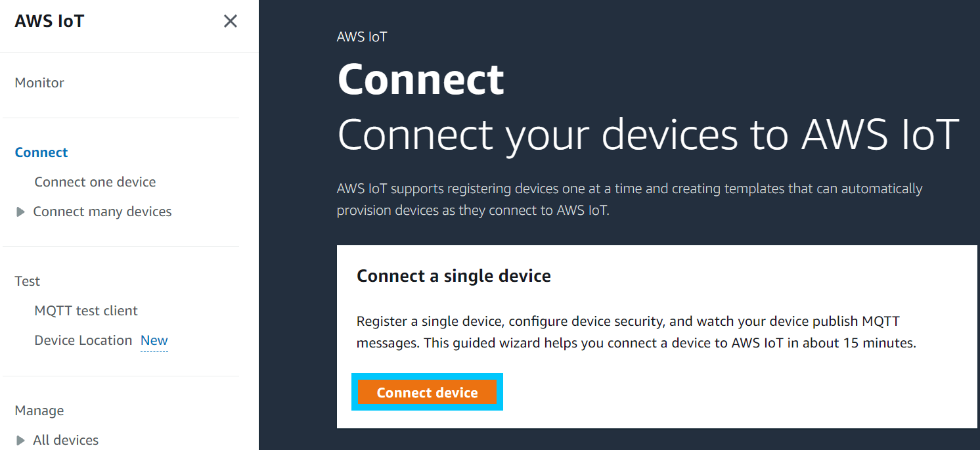Click the New badge beside Device Location
This screenshot has width=980, height=450.
(154, 340)
